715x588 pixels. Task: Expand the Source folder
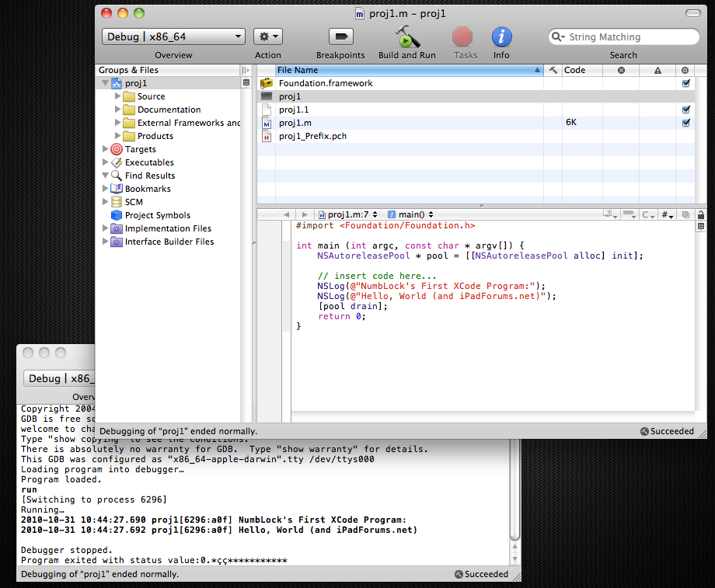coord(117,96)
